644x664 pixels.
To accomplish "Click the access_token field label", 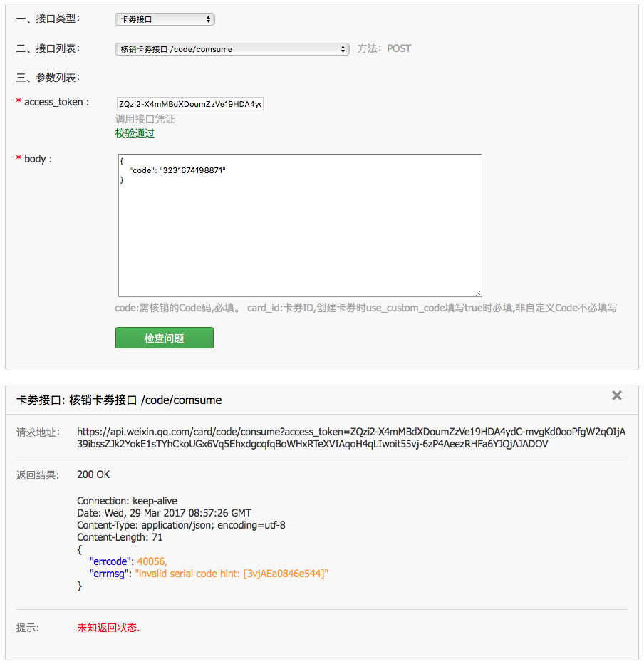I will point(53,102).
